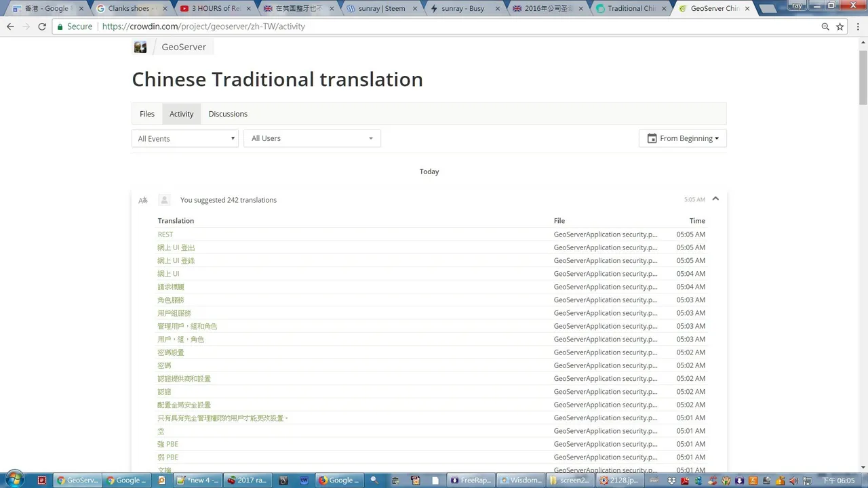Image resolution: width=868 pixels, height=488 pixels.
Task: Open the Windows Start menu
Action: click(x=14, y=479)
